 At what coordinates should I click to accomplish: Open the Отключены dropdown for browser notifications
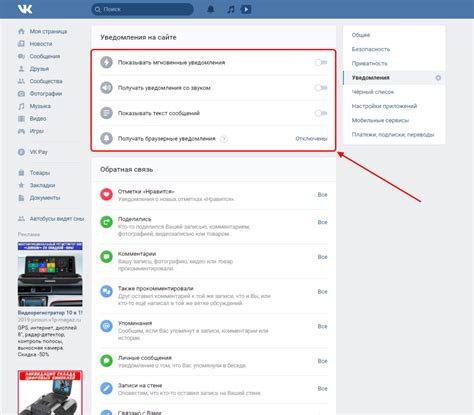pos(311,139)
